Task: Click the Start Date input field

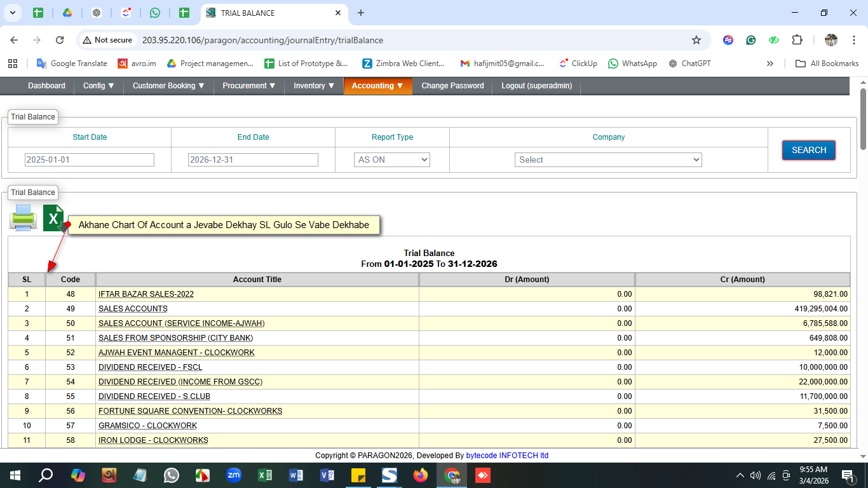Action: pos(90,160)
